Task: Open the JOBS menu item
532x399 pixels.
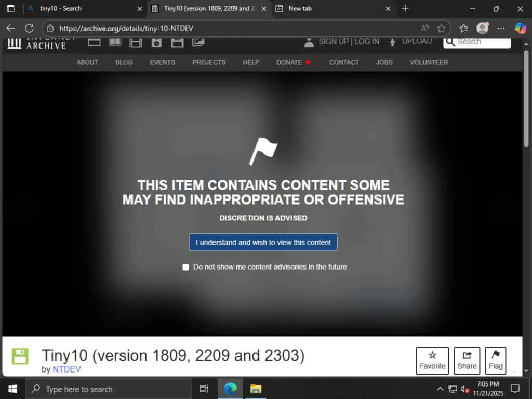Action: [384, 62]
